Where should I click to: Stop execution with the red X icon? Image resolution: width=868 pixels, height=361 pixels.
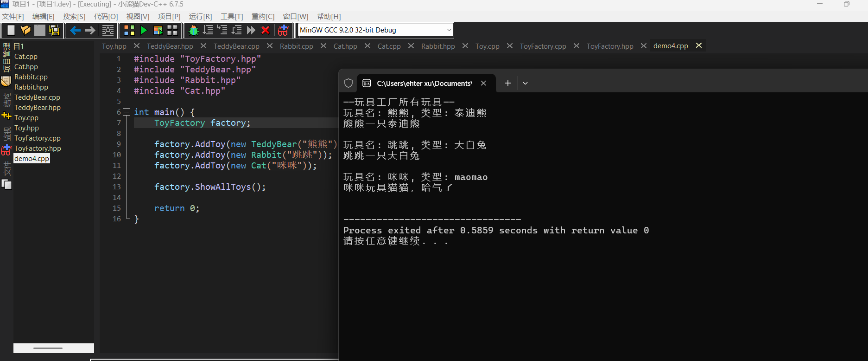coord(266,30)
